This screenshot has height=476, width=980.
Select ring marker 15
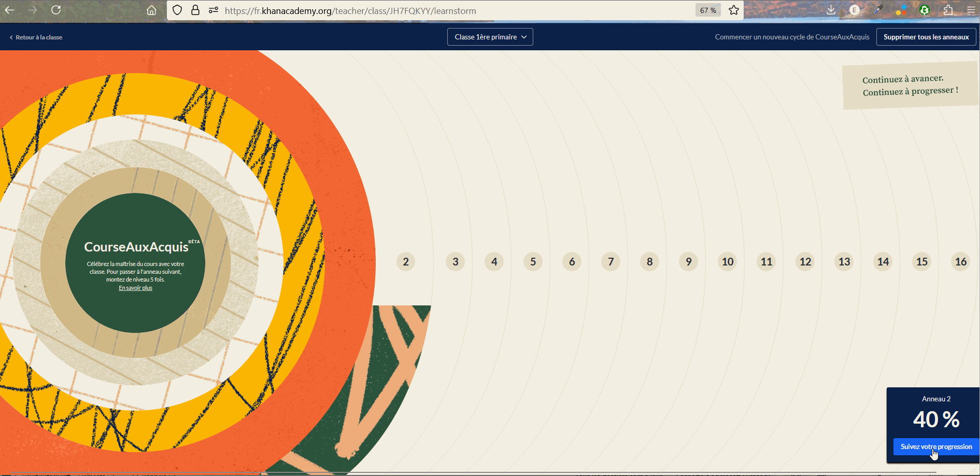coord(922,262)
